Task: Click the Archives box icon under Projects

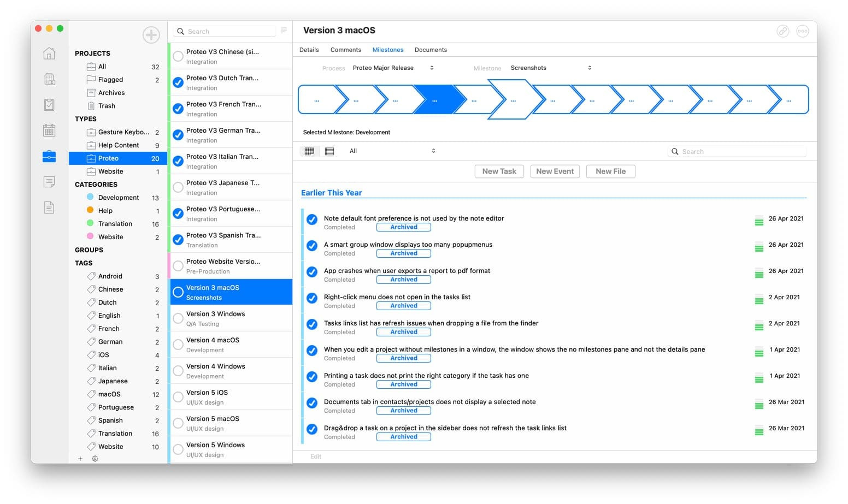Action: point(91,93)
